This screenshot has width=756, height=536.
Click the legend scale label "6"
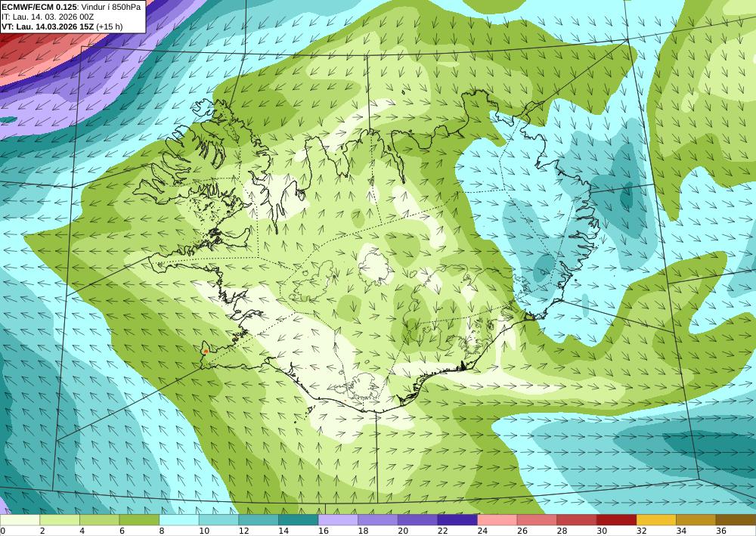coord(122,531)
